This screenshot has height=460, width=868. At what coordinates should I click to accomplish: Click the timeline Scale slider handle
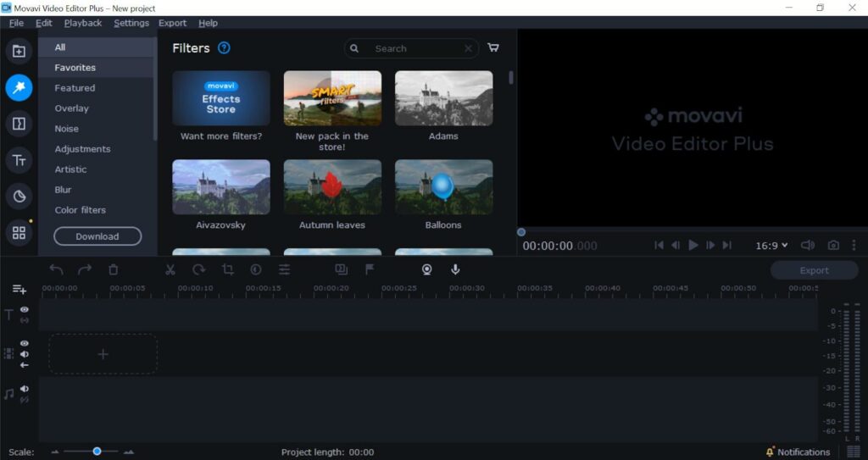[97, 452]
